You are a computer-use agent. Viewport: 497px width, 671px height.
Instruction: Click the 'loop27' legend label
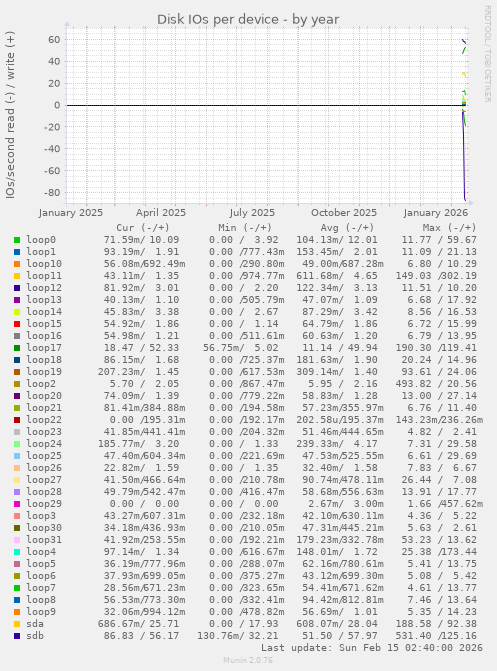click(44, 480)
